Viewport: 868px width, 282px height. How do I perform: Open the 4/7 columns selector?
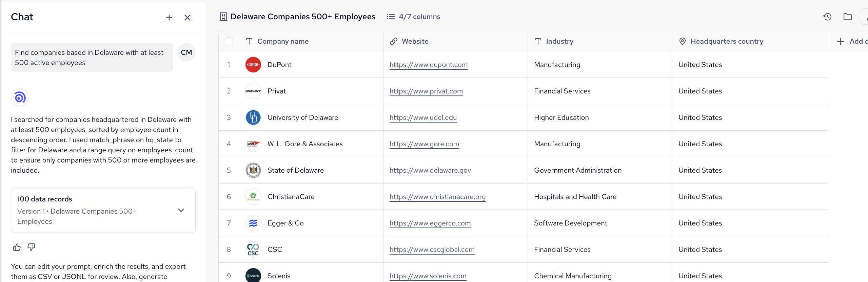click(x=413, y=17)
